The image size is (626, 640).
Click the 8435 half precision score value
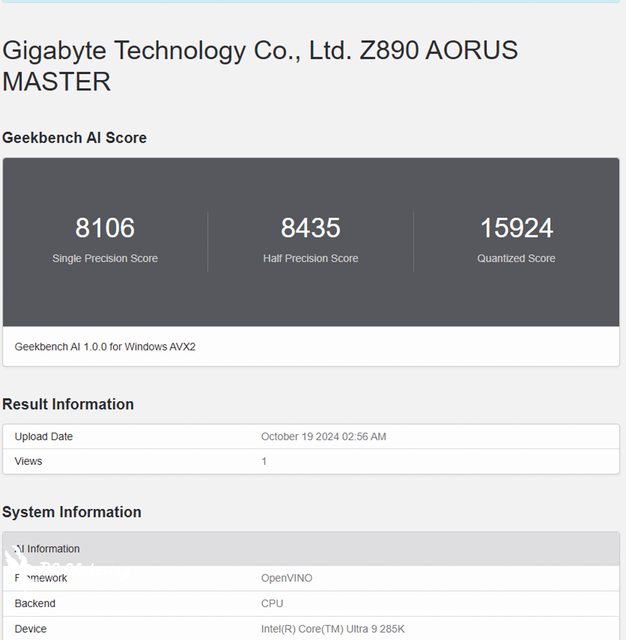point(310,228)
